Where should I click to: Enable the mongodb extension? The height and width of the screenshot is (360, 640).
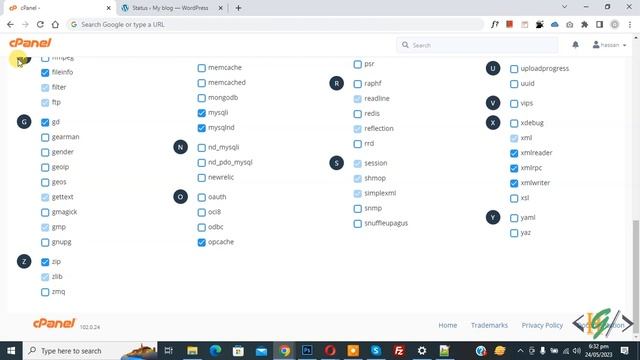(202, 98)
